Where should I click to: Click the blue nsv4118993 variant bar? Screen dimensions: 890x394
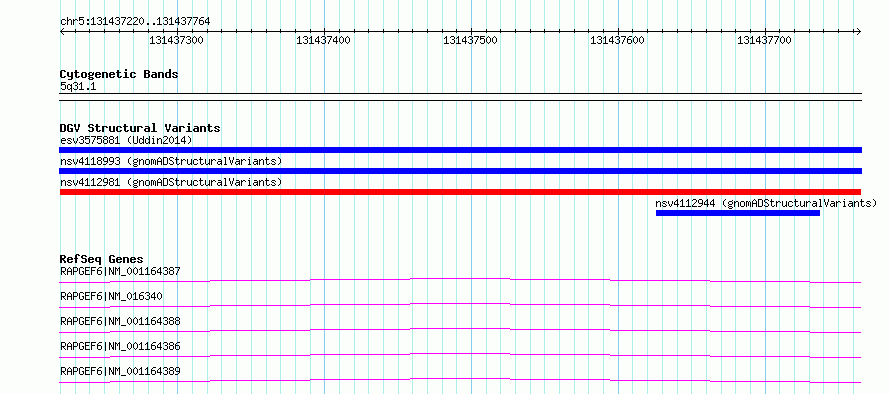460,171
